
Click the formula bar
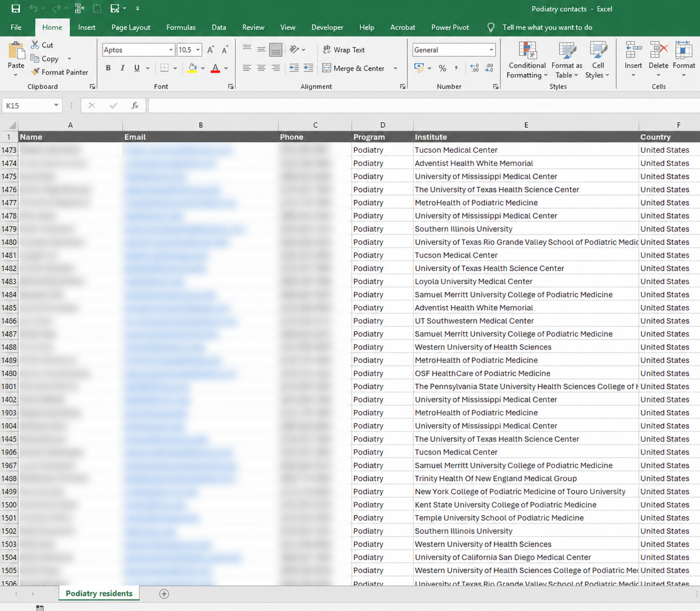424,105
